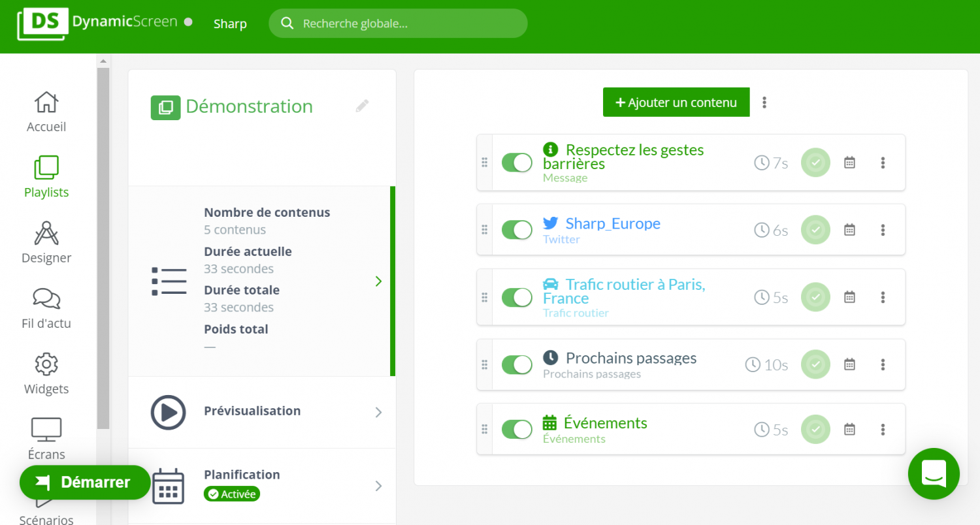Screen dimensions: 980x525
Task: Click the Démarrer button
Action: pos(85,483)
